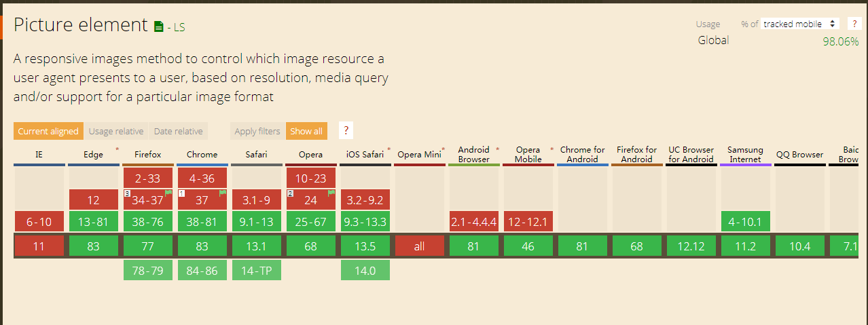This screenshot has width=868, height=325.
Task: Click the question mark button after Show all
Action: (346, 131)
